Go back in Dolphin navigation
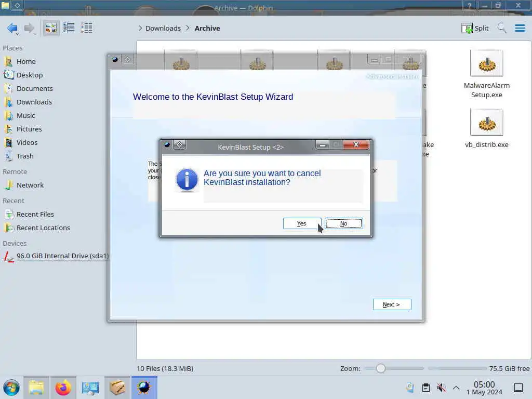532x399 pixels. click(12, 28)
